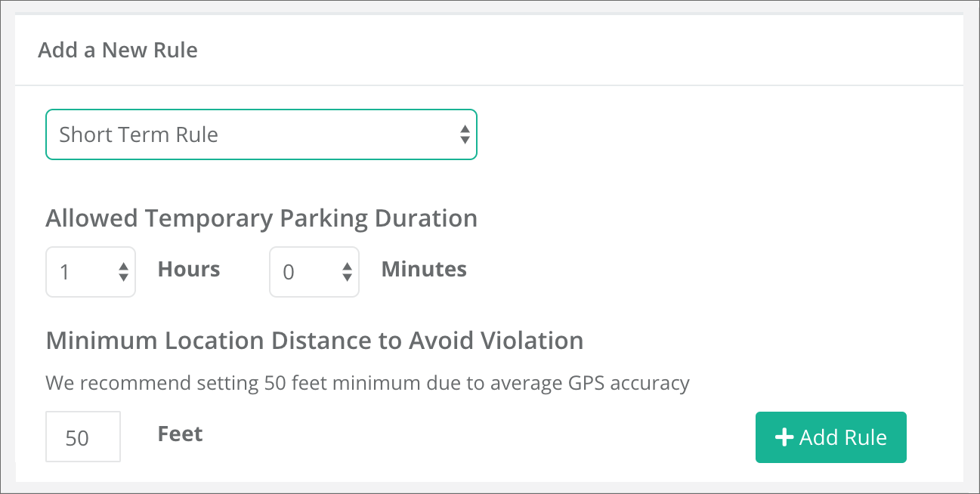The width and height of the screenshot is (980, 494).
Task: Focus the minimum distance Feet input field
Action: tap(83, 437)
